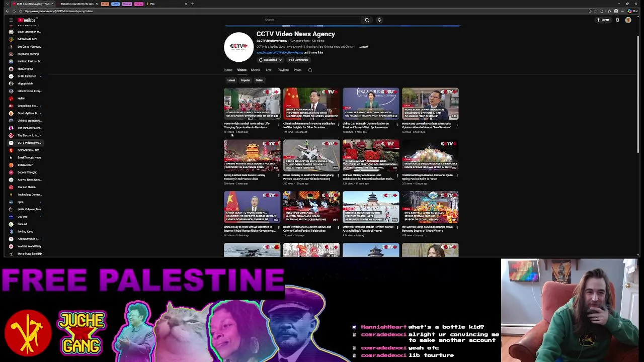Open 'and 5 more links' in description

coord(313,52)
